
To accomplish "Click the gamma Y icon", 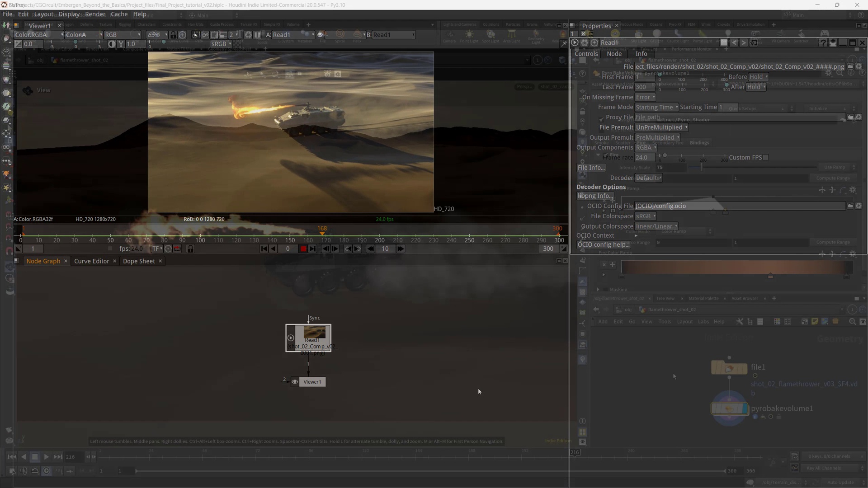I will (x=121, y=44).
